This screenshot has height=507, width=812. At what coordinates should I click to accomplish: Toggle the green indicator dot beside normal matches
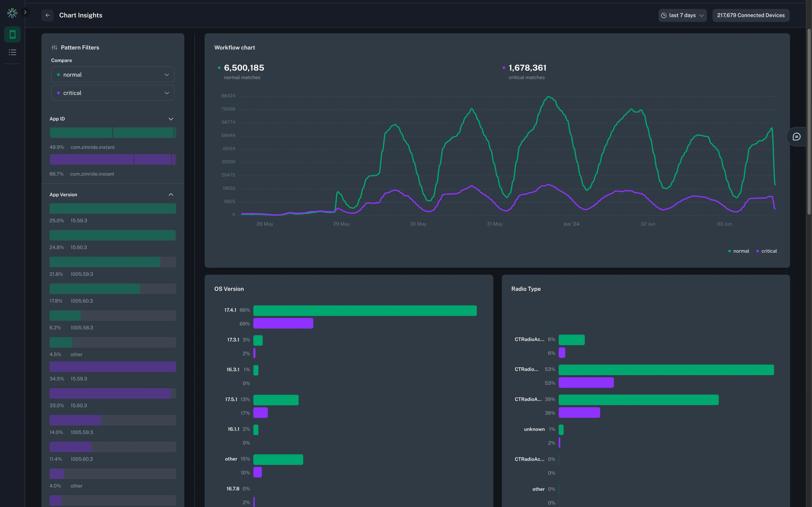point(220,68)
